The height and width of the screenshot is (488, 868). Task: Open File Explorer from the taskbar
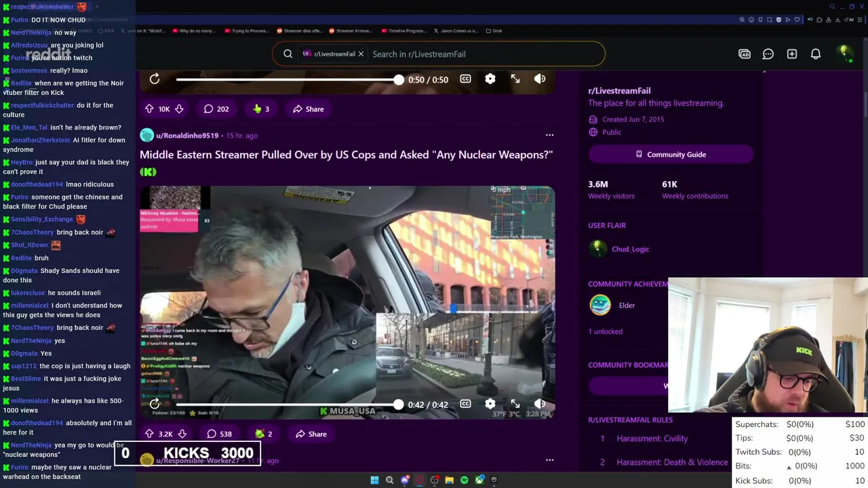(449, 480)
